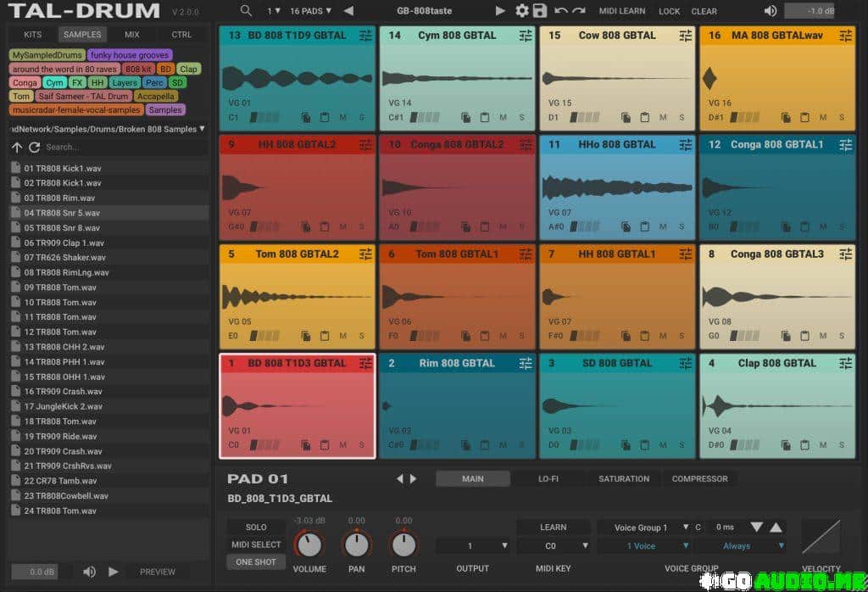868x592 pixels.
Task: Open the MIDI KEY dropdown showing C0
Action: 555,545
